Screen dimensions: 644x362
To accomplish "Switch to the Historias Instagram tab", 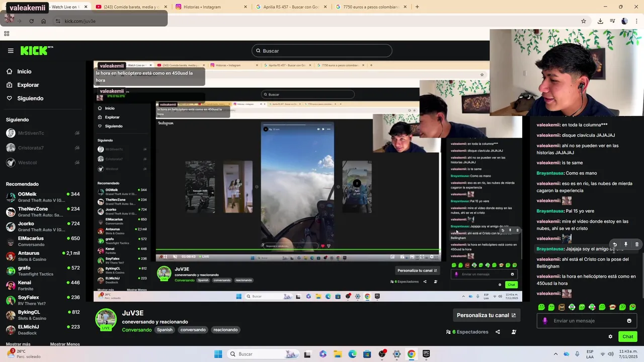I will (x=211, y=7).
